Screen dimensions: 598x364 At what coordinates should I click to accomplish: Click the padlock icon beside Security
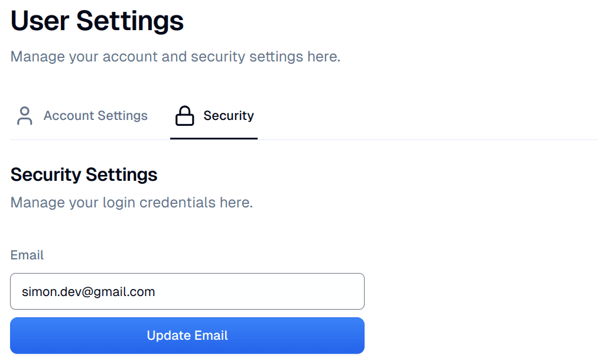tap(185, 116)
